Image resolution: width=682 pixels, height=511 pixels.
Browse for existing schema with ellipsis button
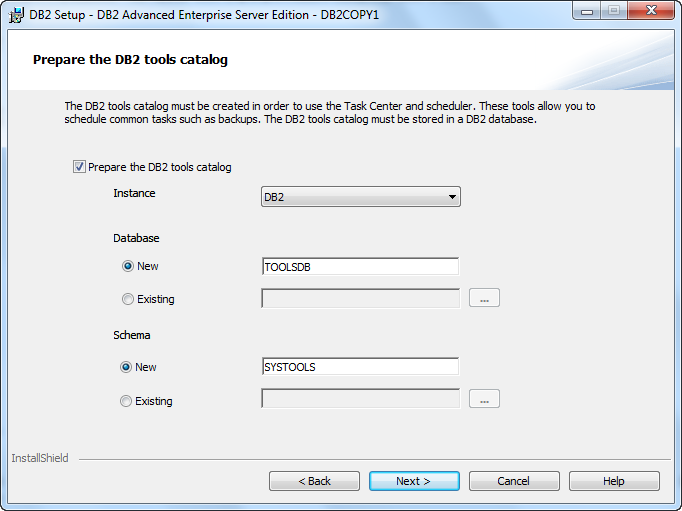pos(484,399)
